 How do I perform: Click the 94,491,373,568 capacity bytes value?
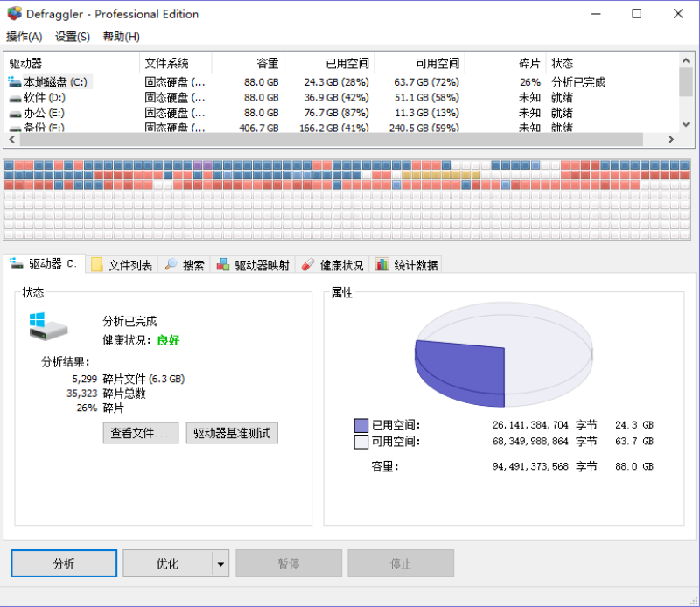(x=530, y=466)
